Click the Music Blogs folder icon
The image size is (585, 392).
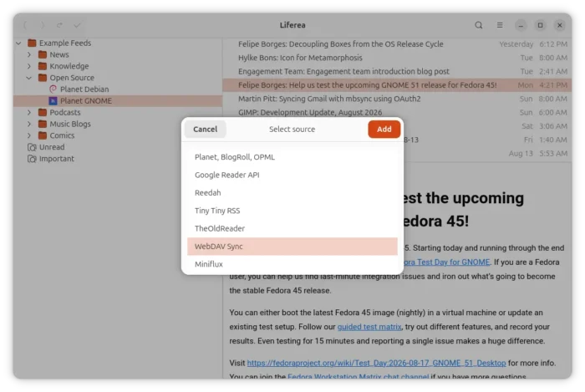click(x=43, y=124)
